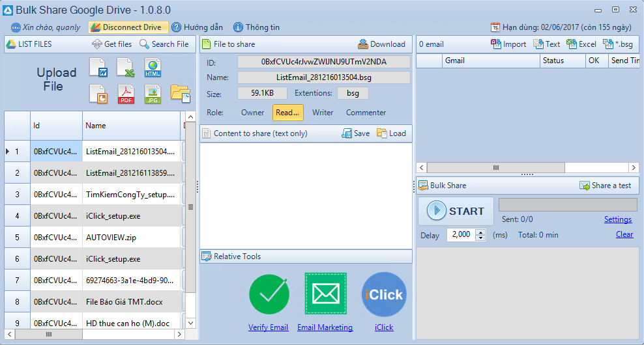Click Share a test
The width and height of the screenshot is (644, 345).
pyautogui.click(x=606, y=186)
